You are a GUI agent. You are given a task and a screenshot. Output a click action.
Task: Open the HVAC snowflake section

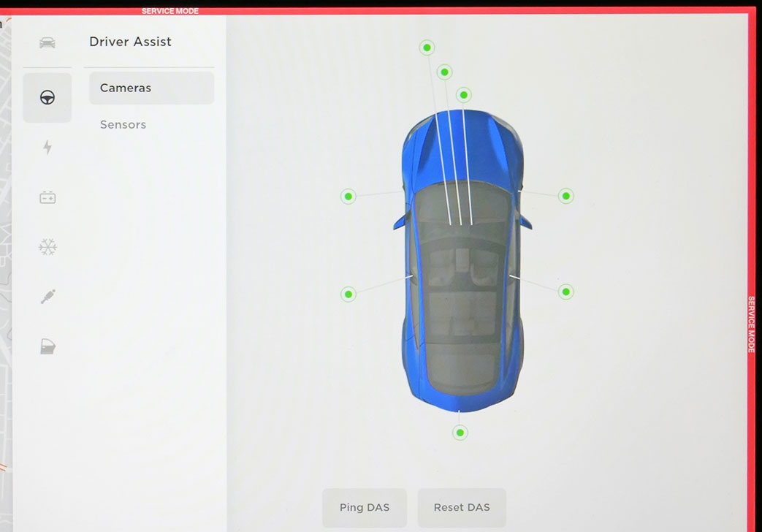(x=47, y=246)
